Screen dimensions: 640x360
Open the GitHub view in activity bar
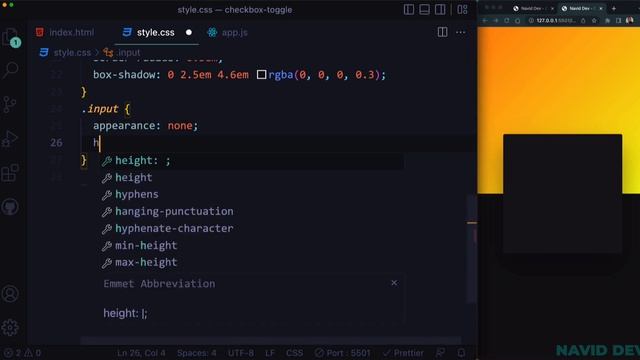click(10, 207)
